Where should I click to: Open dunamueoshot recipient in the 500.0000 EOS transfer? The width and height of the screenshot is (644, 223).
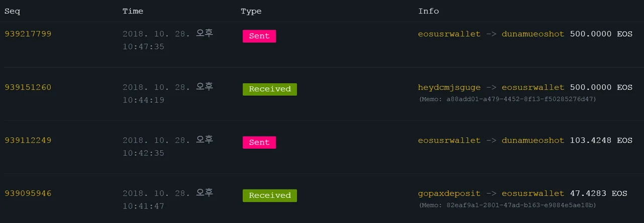(533, 34)
